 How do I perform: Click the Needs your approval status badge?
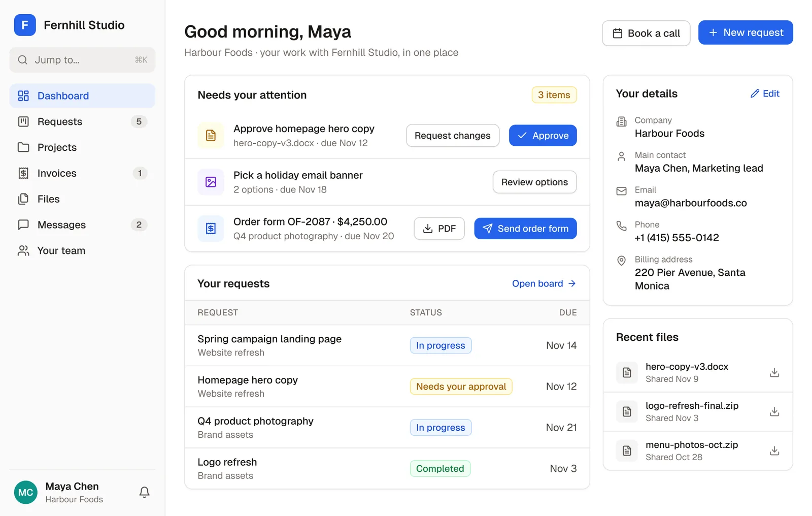(x=461, y=386)
